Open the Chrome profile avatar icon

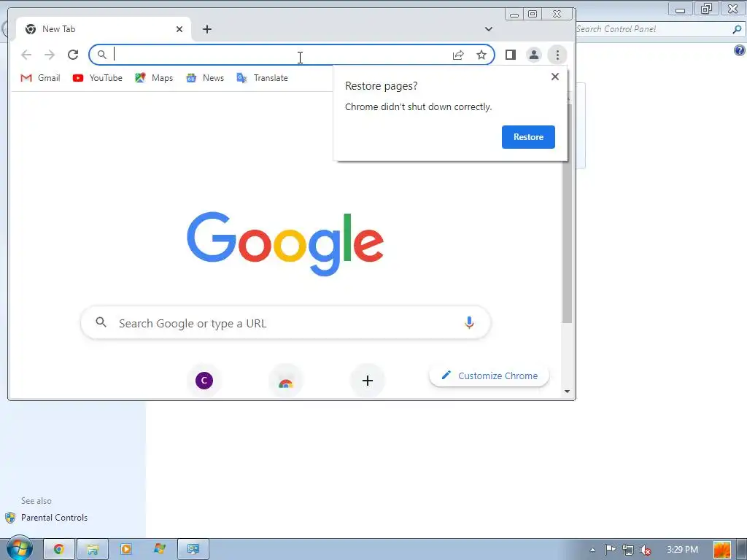tap(534, 55)
